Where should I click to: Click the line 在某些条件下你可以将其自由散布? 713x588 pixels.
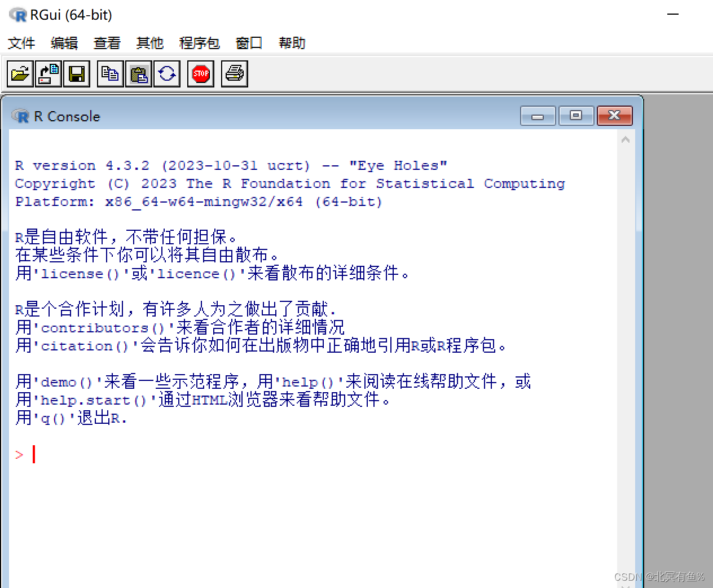[147, 255]
